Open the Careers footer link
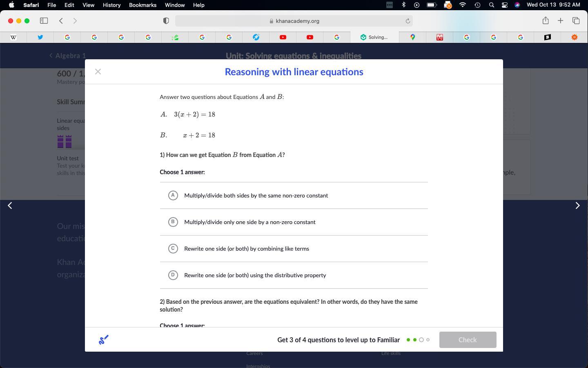Image resolution: width=588 pixels, height=368 pixels. point(254,353)
